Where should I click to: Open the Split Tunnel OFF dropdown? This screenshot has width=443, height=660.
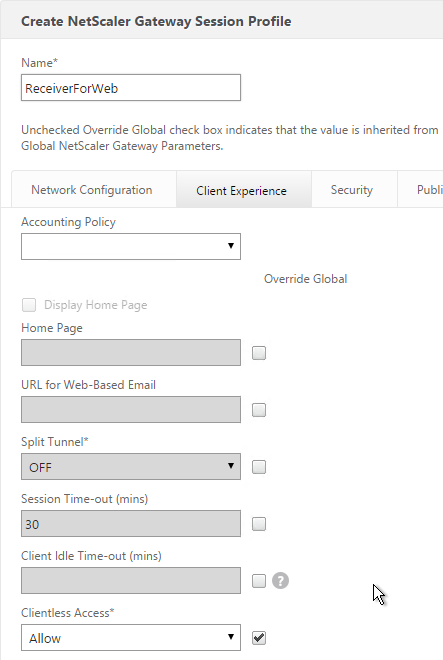pyautogui.click(x=131, y=466)
